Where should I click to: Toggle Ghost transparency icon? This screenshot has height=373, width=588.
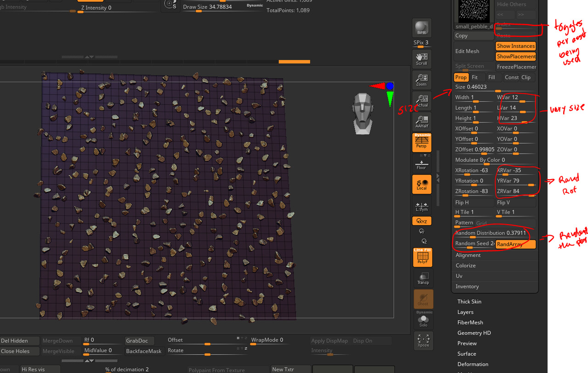[423, 299]
